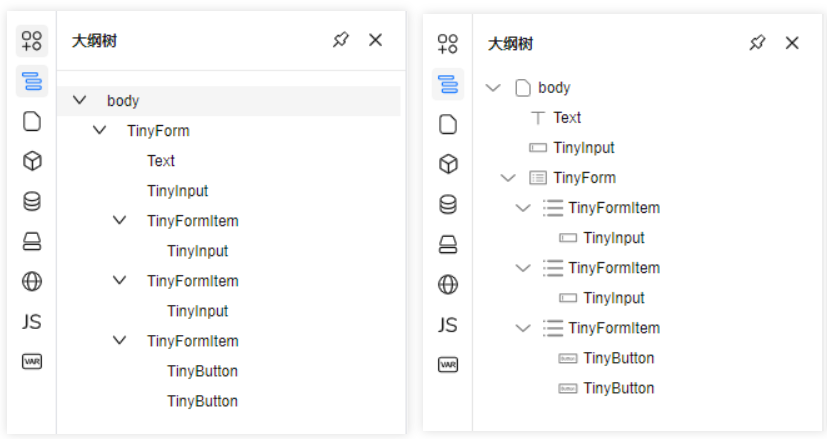
Task: Collapse the TinyForm node in right tree
Action: [508, 178]
